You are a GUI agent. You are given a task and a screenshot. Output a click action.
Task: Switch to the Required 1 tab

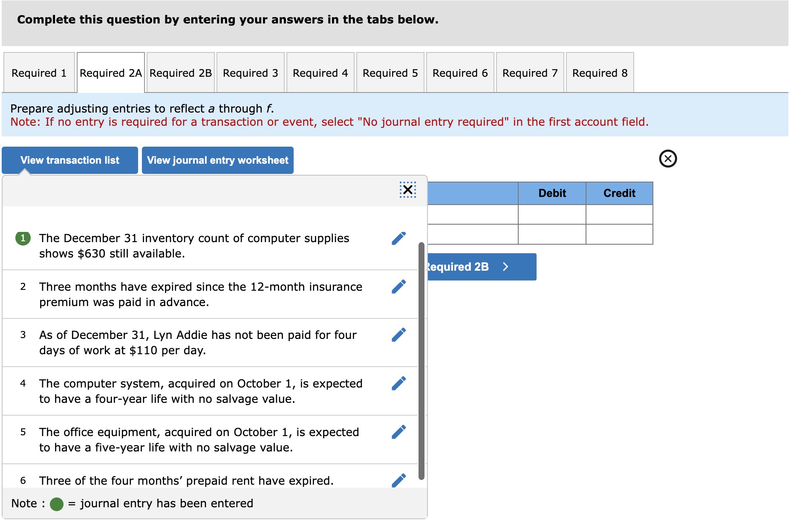(x=39, y=72)
